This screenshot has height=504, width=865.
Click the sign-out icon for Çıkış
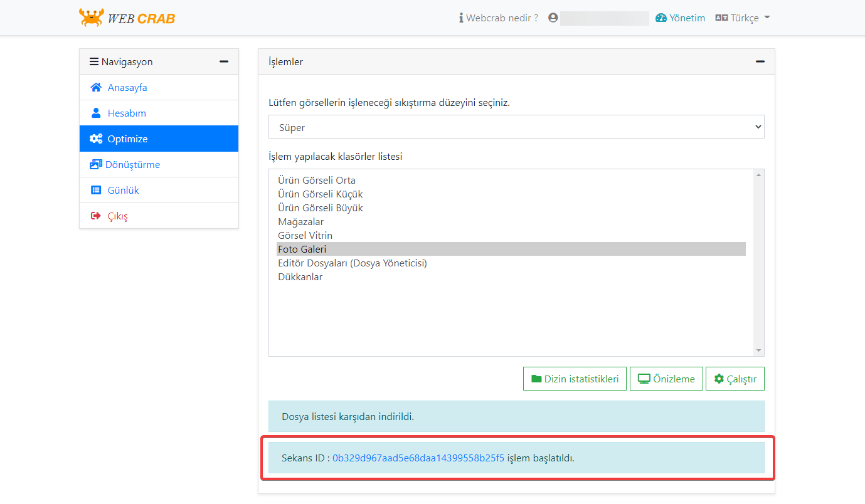96,216
